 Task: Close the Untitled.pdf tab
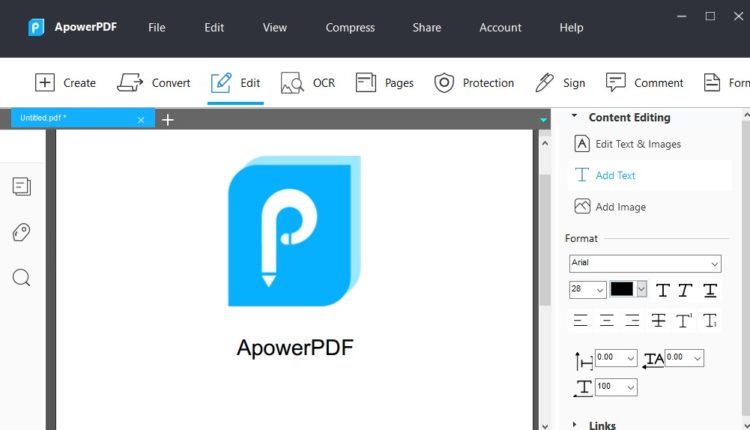click(141, 120)
